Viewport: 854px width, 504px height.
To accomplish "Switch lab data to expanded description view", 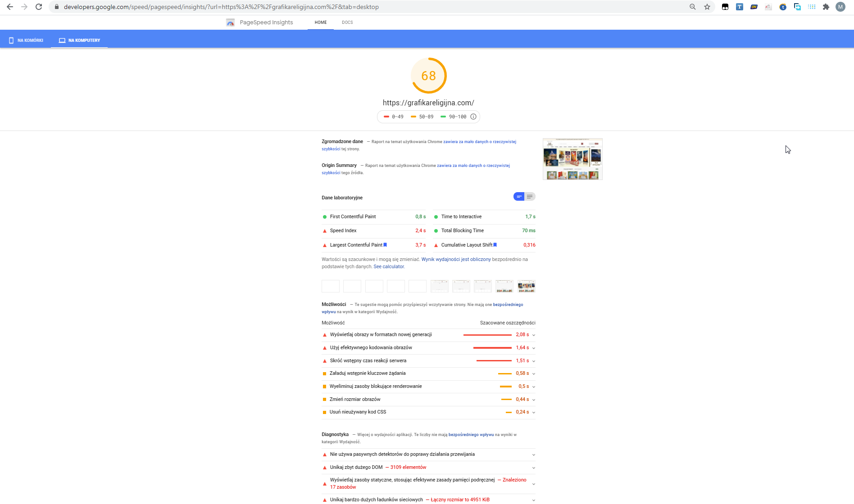I will pyautogui.click(x=530, y=197).
